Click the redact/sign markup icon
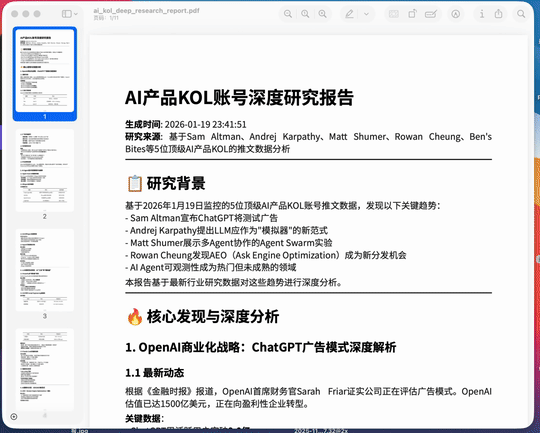 click(x=431, y=14)
